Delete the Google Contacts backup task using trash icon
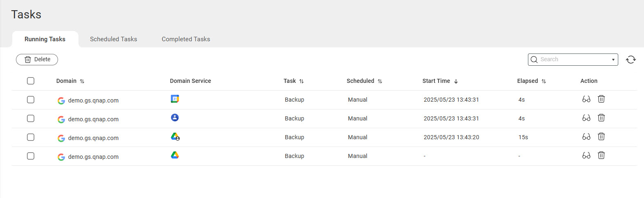Viewport: 644px width, 198px height. click(x=601, y=118)
